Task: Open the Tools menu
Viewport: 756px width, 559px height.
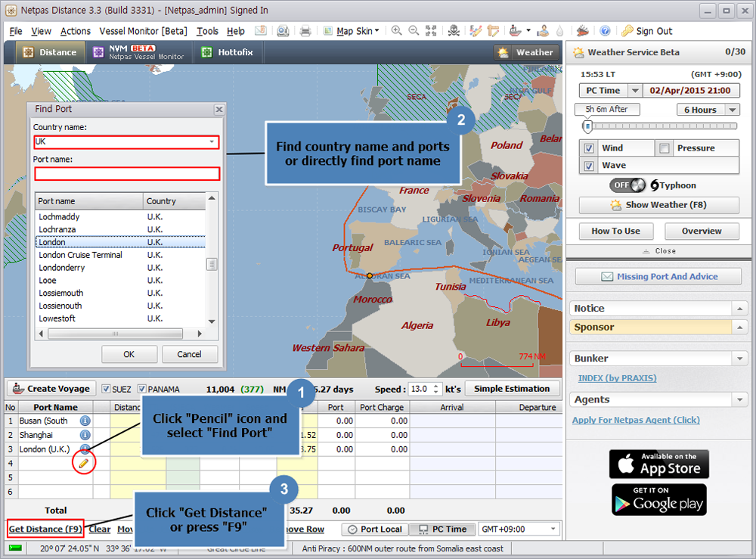Action: (207, 31)
